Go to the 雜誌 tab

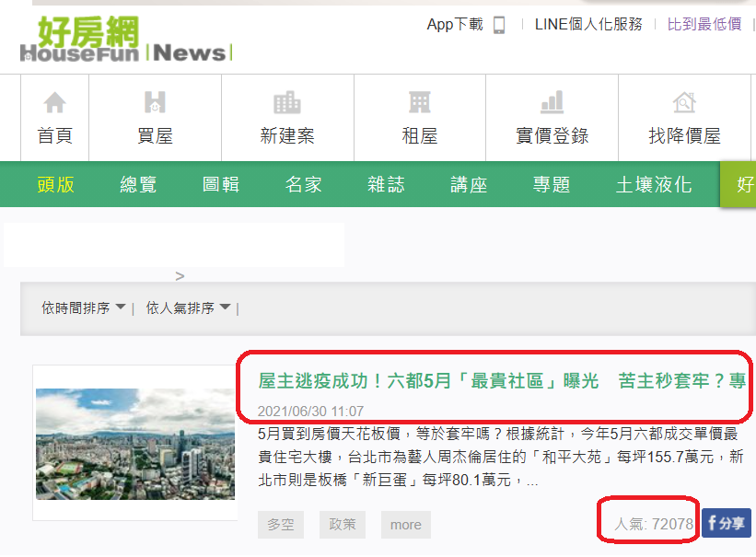point(386,185)
